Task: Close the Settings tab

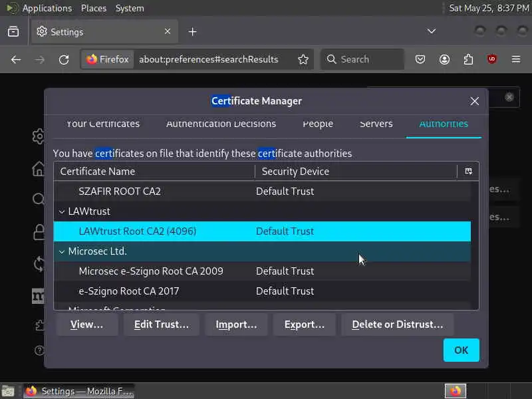Action: tap(168, 31)
